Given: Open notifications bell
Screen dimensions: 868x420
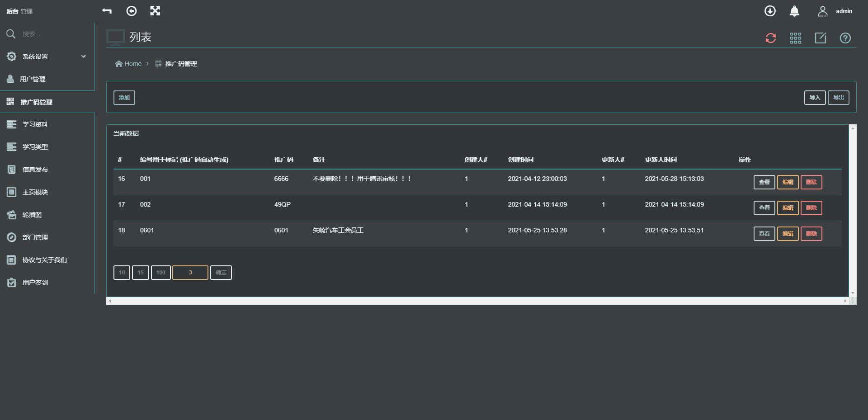Looking at the screenshot, I should pyautogui.click(x=794, y=11).
